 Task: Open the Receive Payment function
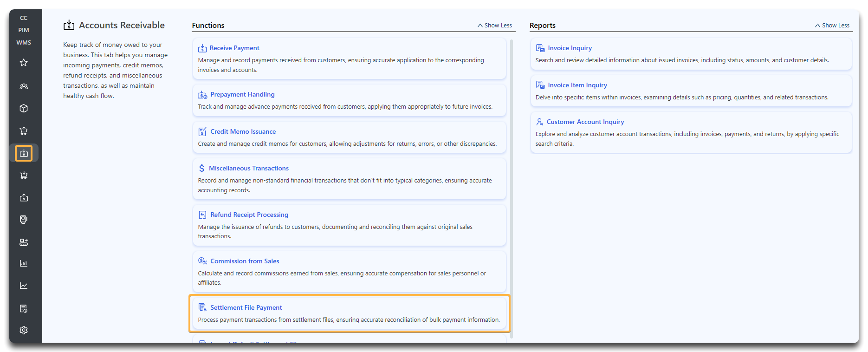pos(234,48)
